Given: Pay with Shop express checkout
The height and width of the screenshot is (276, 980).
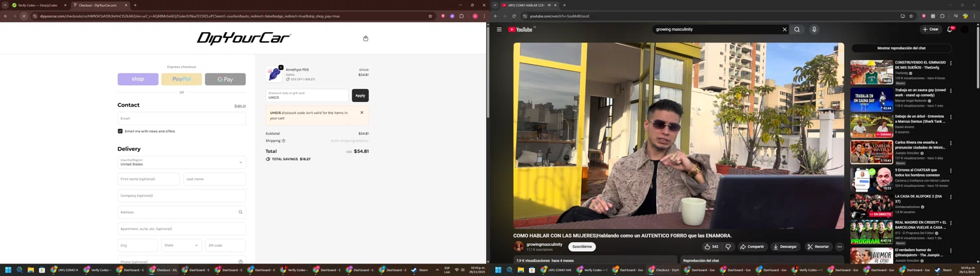Looking at the screenshot, I should [x=138, y=79].
